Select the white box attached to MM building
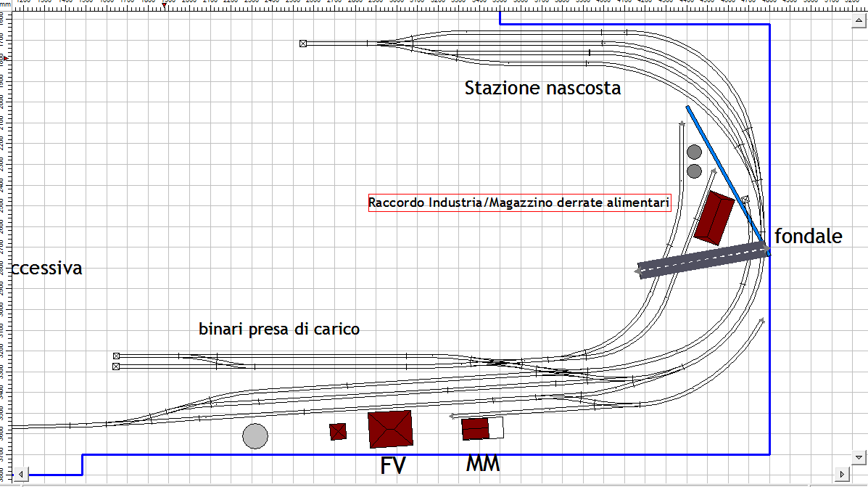Image resolution: width=868 pixels, height=487 pixels. click(x=497, y=427)
